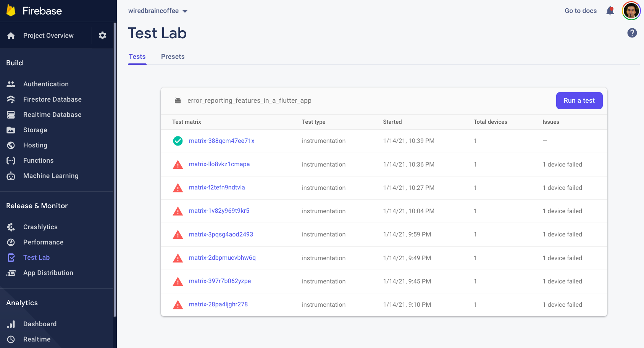
Task: Click the user account avatar
Action: click(x=631, y=11)
